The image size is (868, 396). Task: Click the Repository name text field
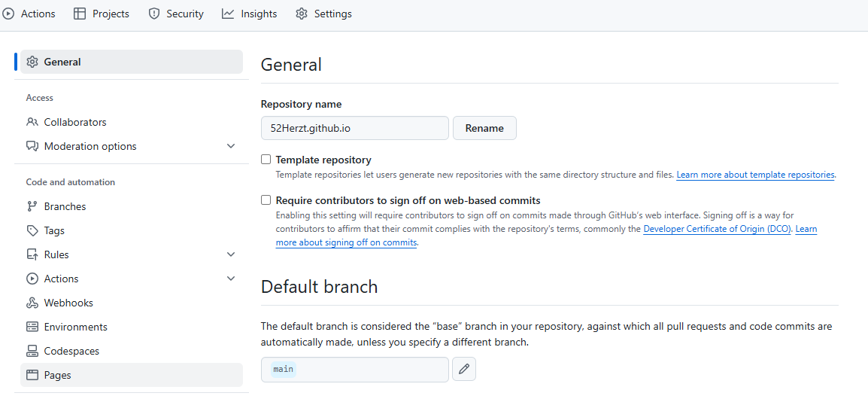(x=354, y=128)
